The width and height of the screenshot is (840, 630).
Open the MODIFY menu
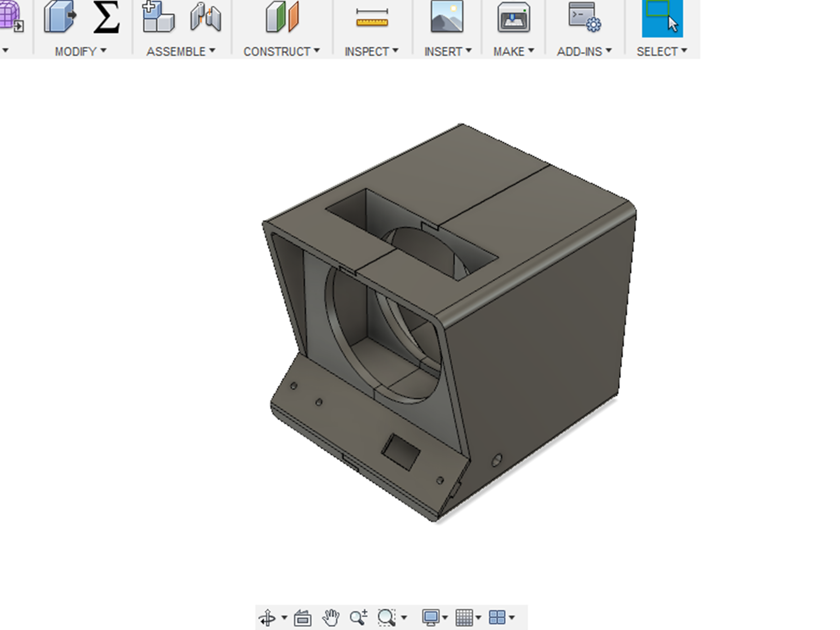(x=76, y=51)
